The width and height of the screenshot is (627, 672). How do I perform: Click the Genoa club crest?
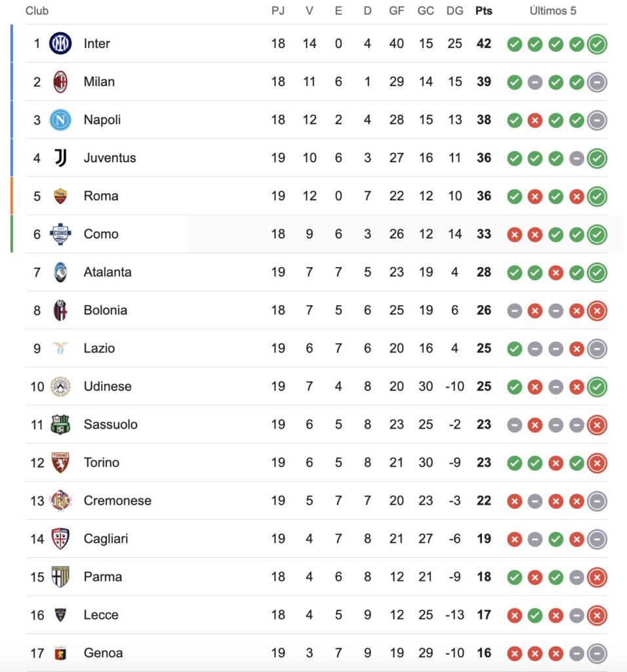click(x=60, y=652)
